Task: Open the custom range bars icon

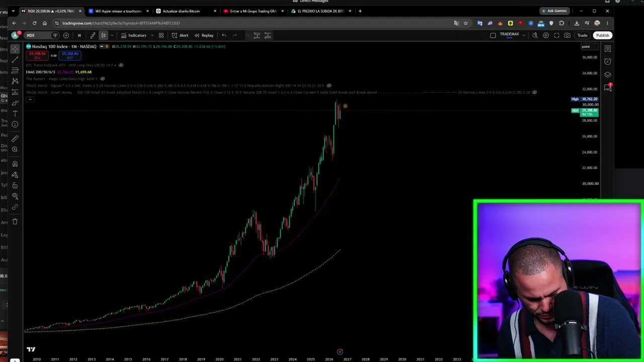Action: click(93, 35)
